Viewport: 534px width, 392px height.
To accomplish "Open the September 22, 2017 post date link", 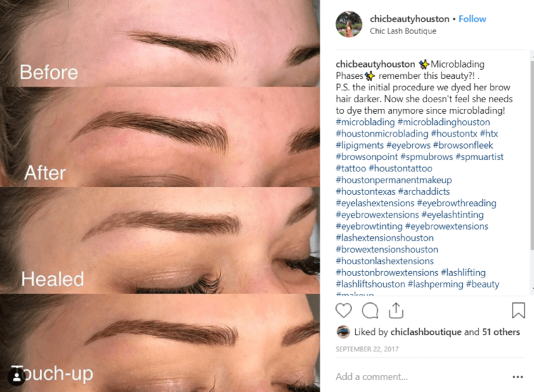I will point(367,349).
